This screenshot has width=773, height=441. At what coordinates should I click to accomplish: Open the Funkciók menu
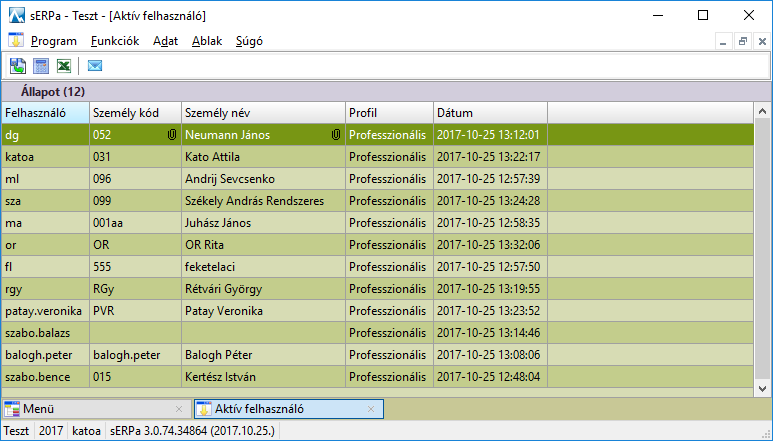[115, 41]
